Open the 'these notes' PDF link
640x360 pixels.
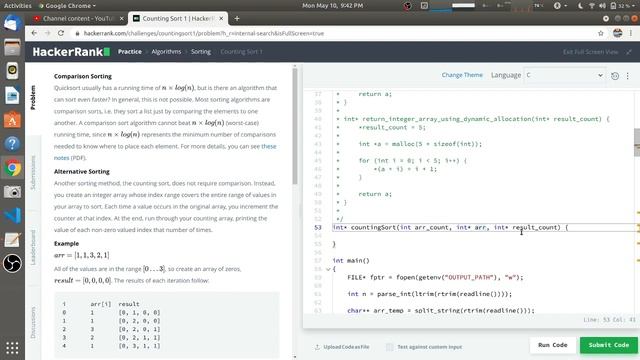coord(269,146)
